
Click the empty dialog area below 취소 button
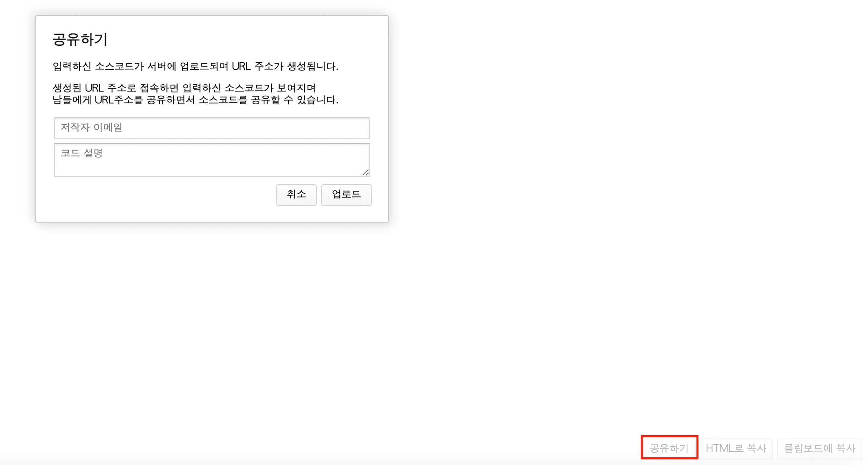(x=296, y=214)
